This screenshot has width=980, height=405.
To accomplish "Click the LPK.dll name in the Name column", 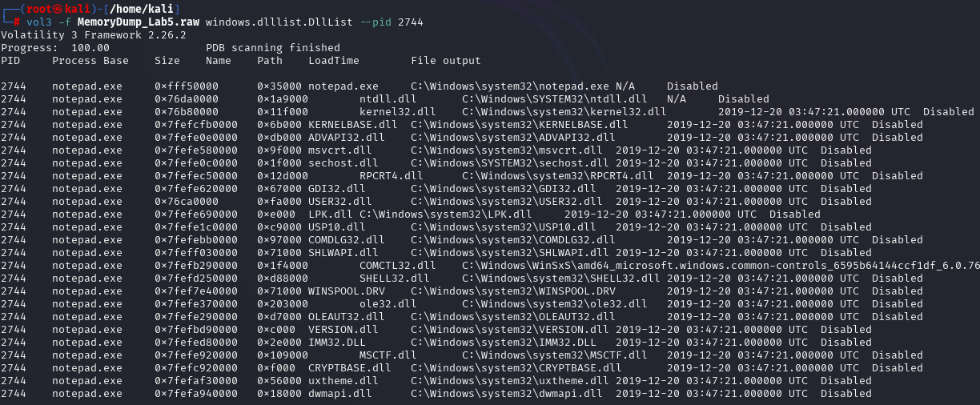I will pos(330,214).
